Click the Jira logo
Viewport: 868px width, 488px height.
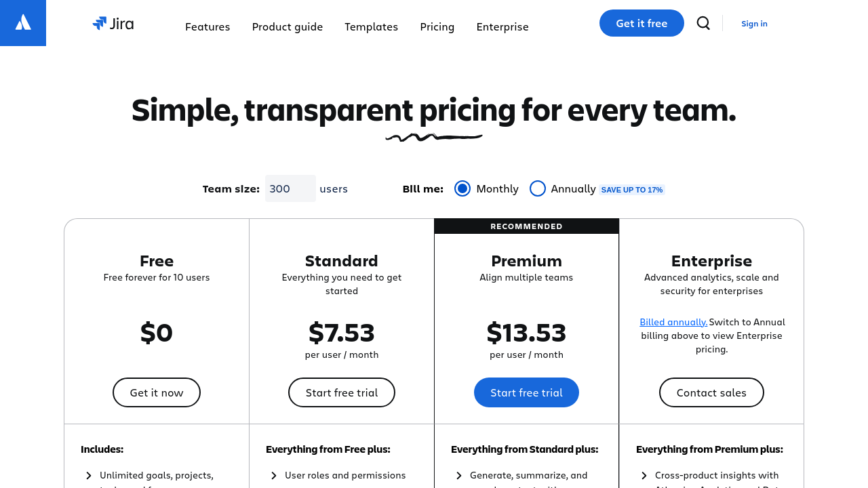point(113,24)
